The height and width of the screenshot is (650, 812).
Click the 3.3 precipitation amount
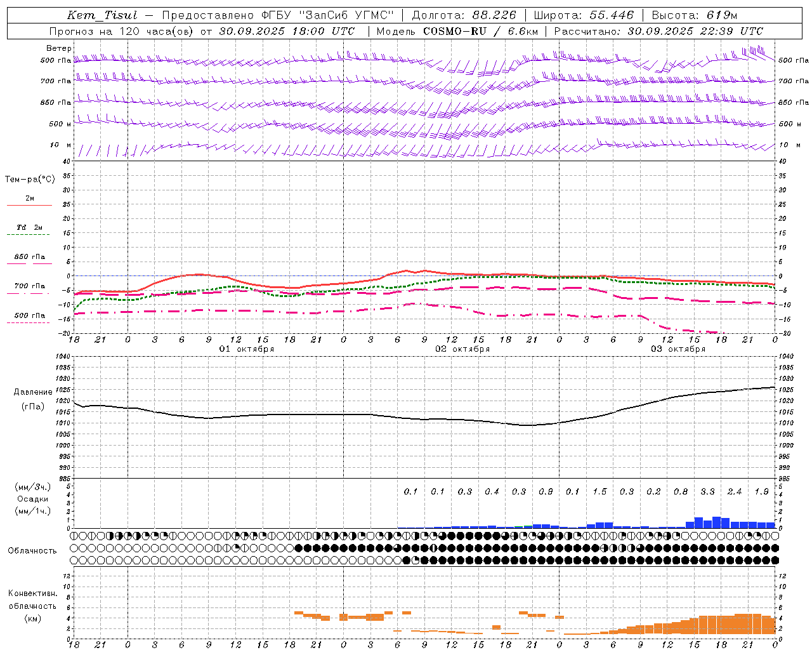[708, 492]
